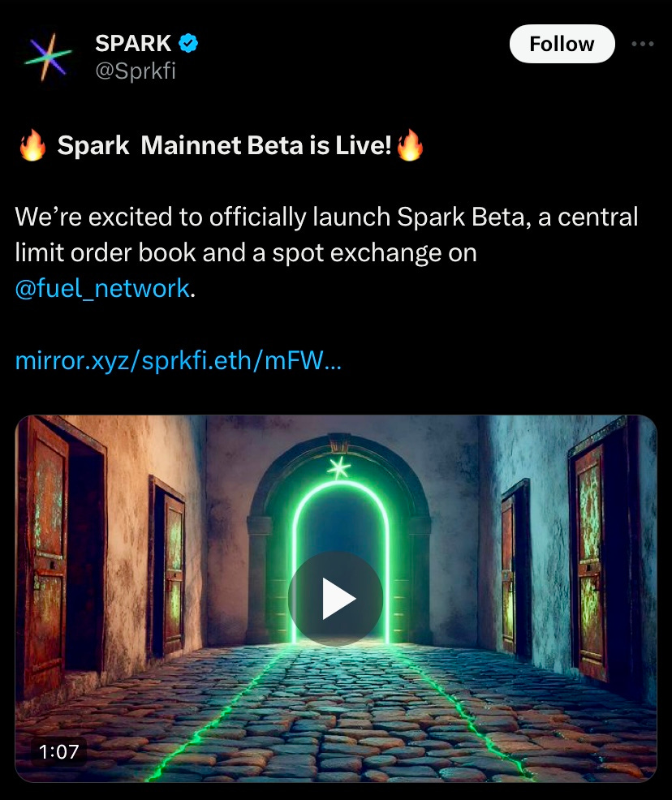Click the fire emoji after 'Live!'

point(410,145)
